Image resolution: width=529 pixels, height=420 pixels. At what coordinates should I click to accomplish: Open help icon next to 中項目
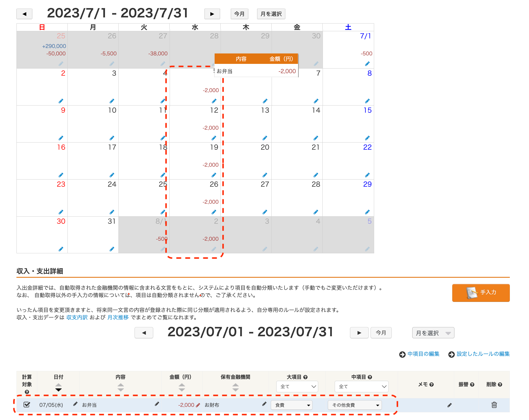[x=370, y=377]
